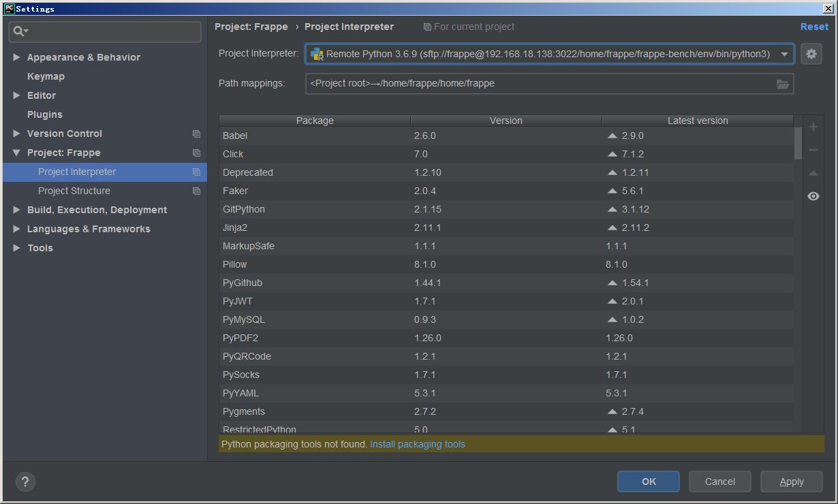
Task: Click the Reset link
Action: [814, 27]
